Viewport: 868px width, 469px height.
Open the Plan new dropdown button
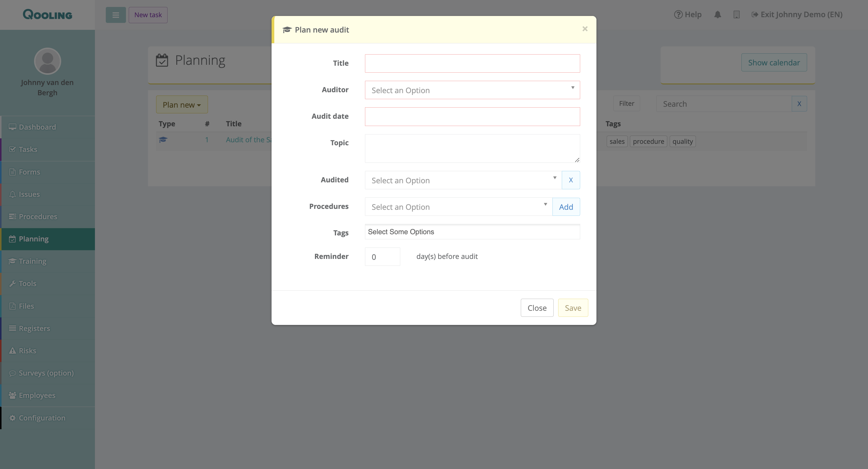182,105
